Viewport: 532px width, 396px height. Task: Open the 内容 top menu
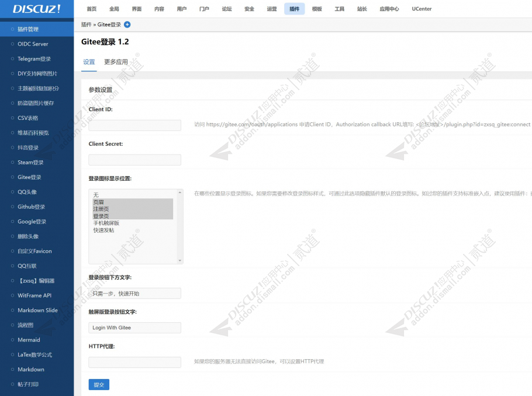[x=159, y=9]
